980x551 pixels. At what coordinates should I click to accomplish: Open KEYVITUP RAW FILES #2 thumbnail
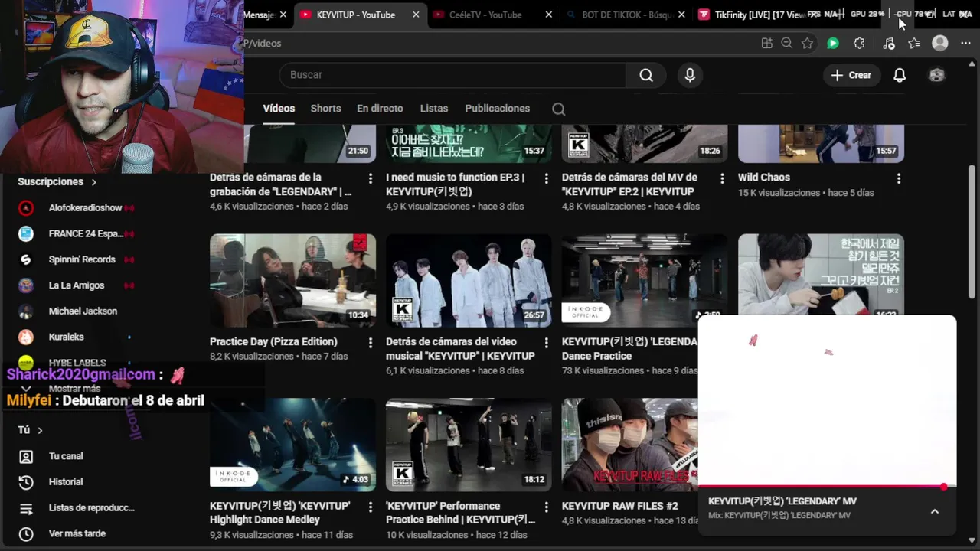[x=629, y=445]
